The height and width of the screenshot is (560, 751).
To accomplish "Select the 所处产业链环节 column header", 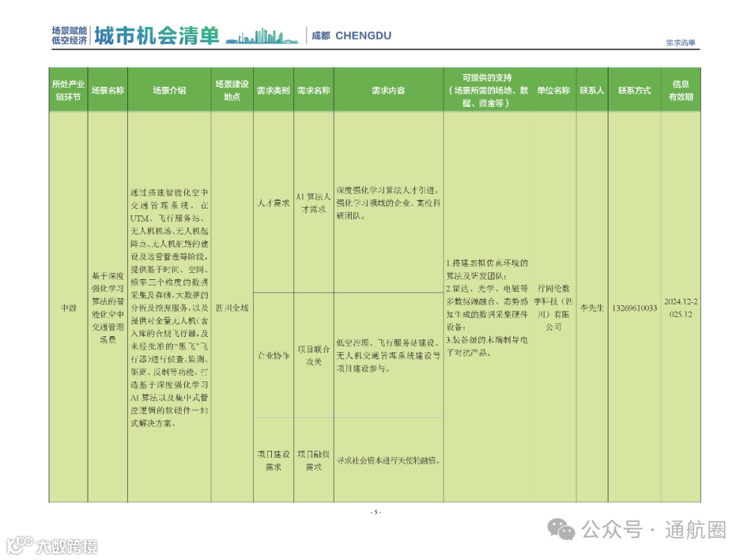I will pos(68,90).
